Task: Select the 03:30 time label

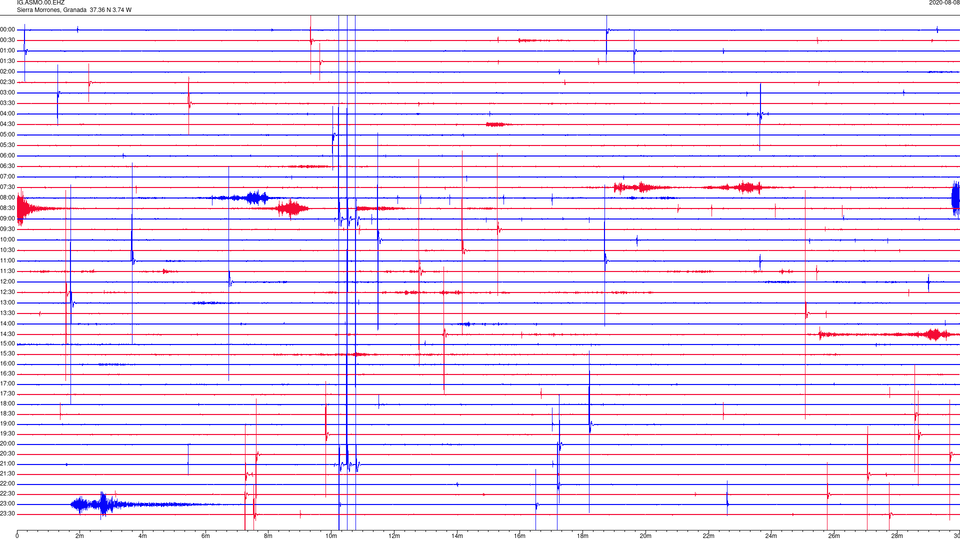Action: click(x=7, y=103)
